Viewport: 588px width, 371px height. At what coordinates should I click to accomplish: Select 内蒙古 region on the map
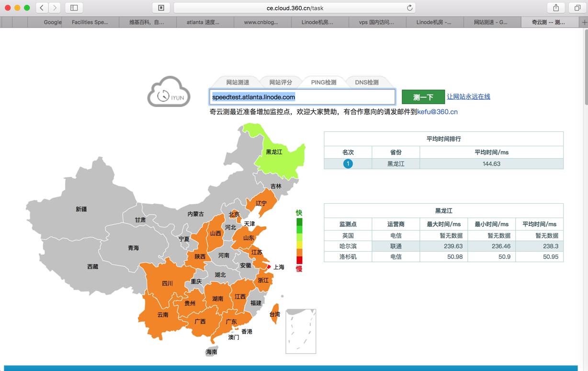(x=195, y=214)
